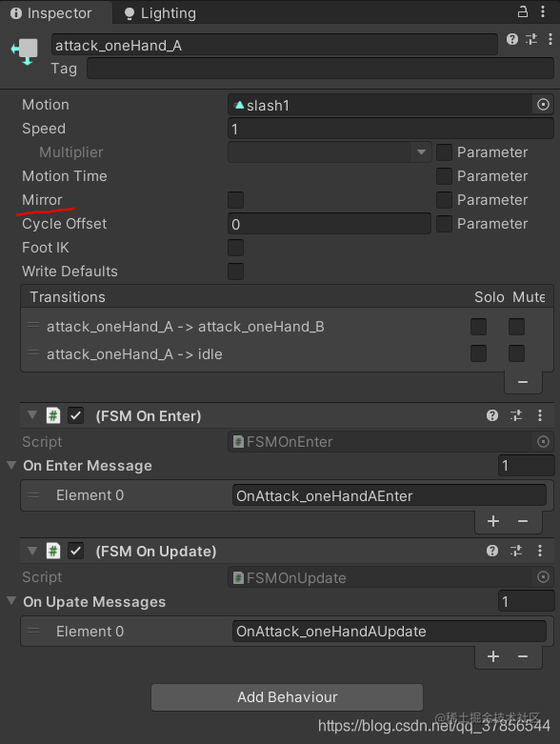560x744 pixels.
Task: Click the FSM On Update help icon
Action: point(492,551)
